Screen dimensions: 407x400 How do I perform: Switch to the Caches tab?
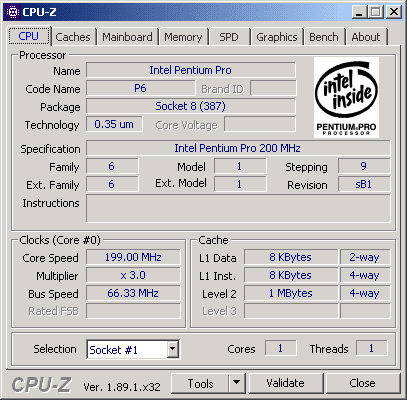coord(73,37)
